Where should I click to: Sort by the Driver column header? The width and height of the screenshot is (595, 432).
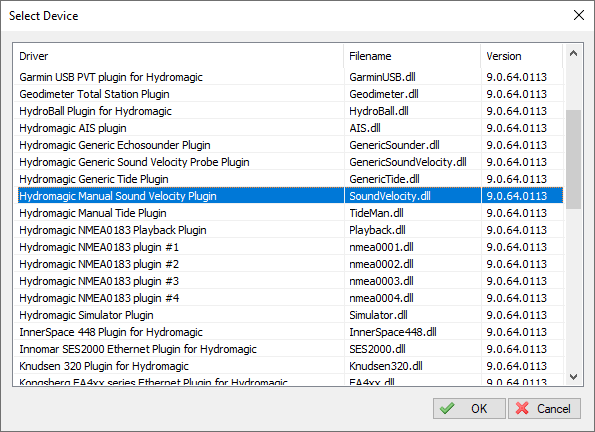(x=178, y=56)
